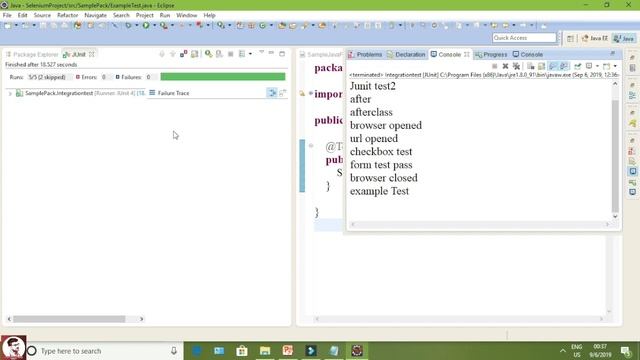Open the Navigate menu
The height and width of the screenshot is (360, 640).
pyautogui.click(x=96, y=15)
